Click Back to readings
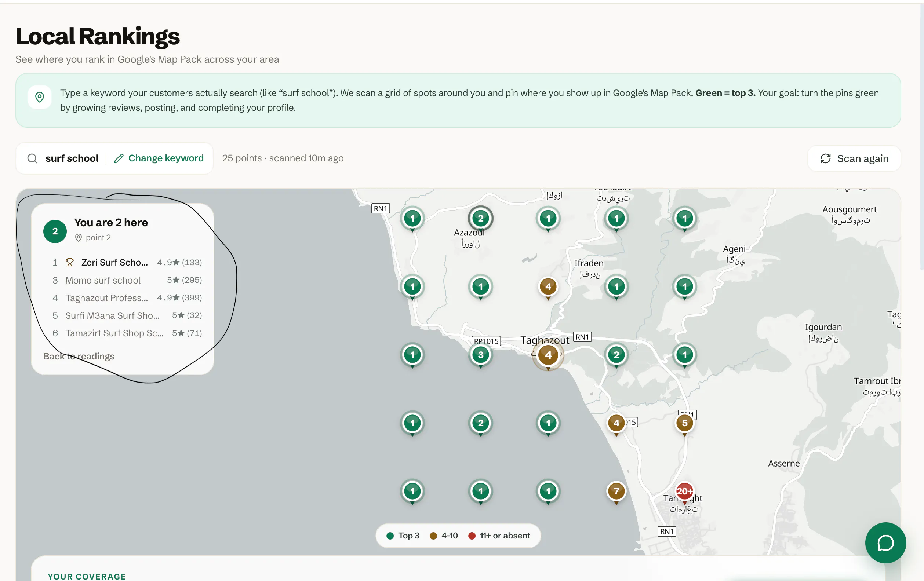Viewport: 924px width, 581px height. pos(79,356)
